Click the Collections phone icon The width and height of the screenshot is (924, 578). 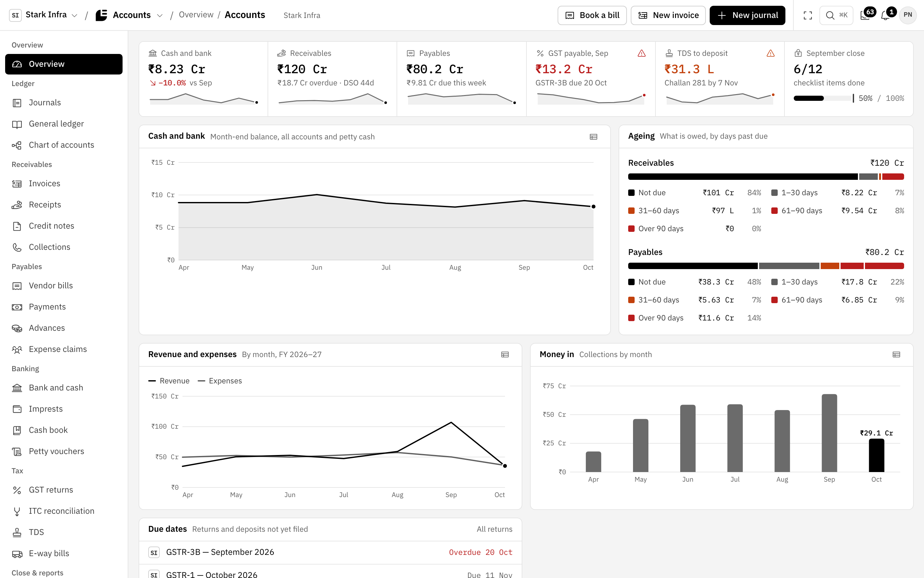17,247
